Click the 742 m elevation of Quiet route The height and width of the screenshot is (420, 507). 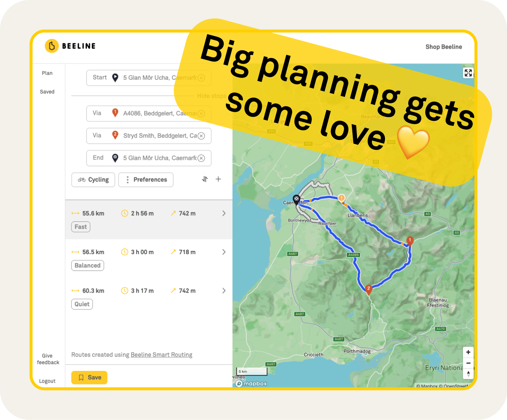[x=187, y=291]
